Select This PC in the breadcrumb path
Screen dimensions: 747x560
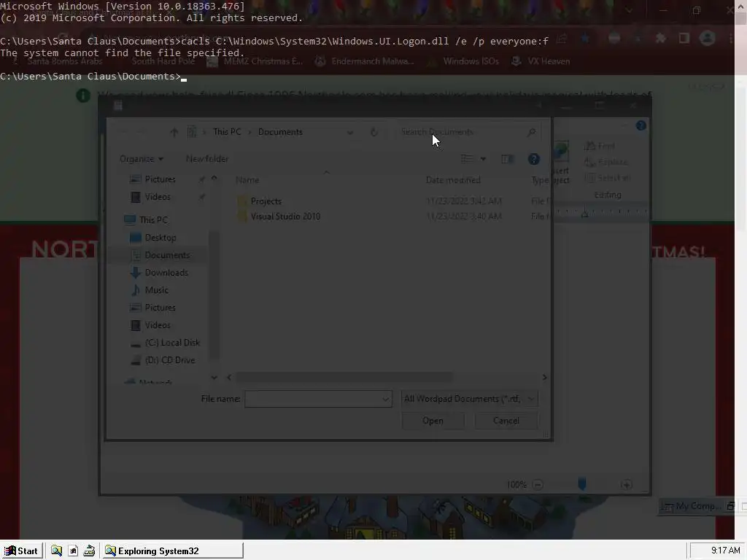point(227,132)
